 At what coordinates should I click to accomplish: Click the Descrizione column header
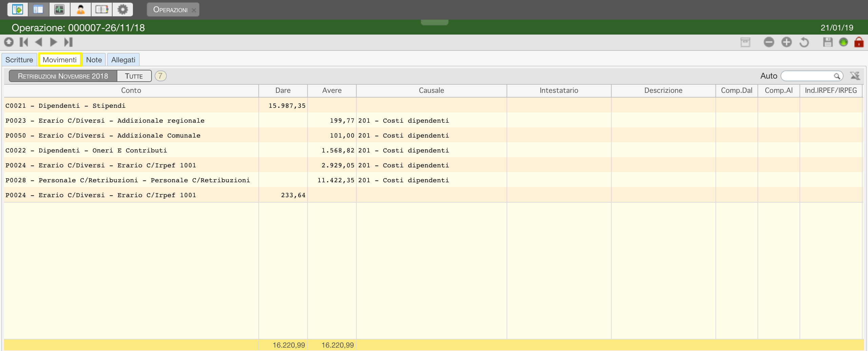click(663, 90)
